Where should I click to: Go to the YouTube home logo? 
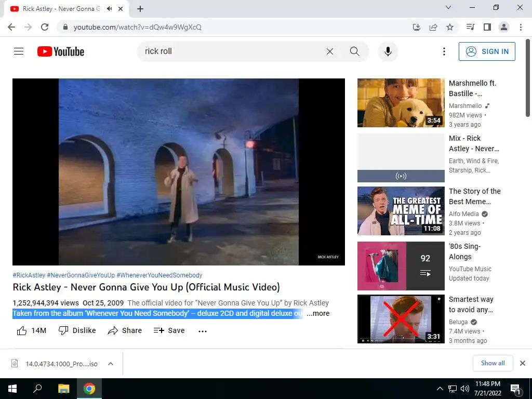coord(61,51)
